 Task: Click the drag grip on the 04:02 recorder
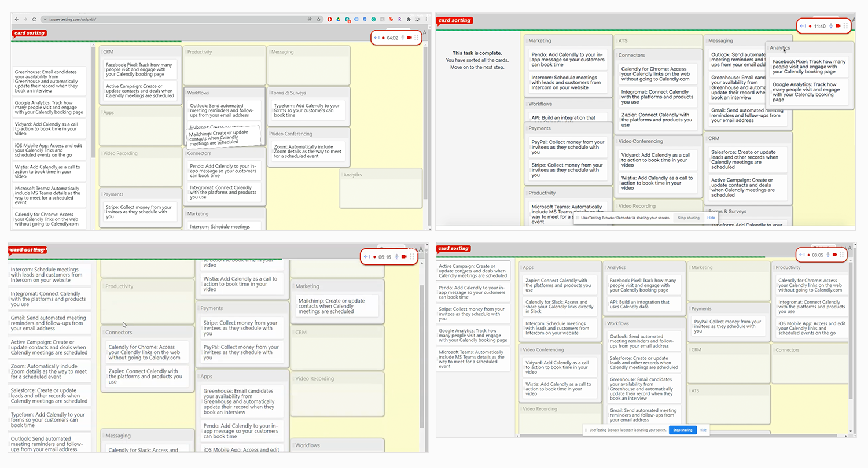tap(416, 38)
